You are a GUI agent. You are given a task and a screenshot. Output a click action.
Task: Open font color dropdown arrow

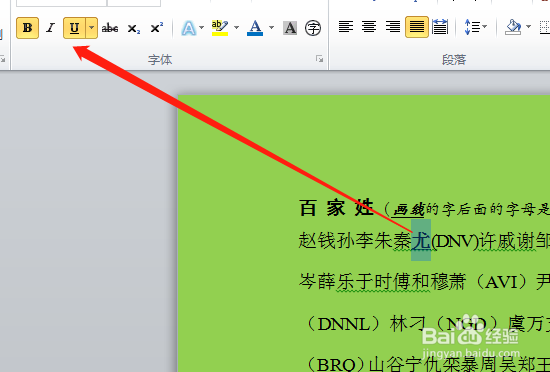pos(271,27)
